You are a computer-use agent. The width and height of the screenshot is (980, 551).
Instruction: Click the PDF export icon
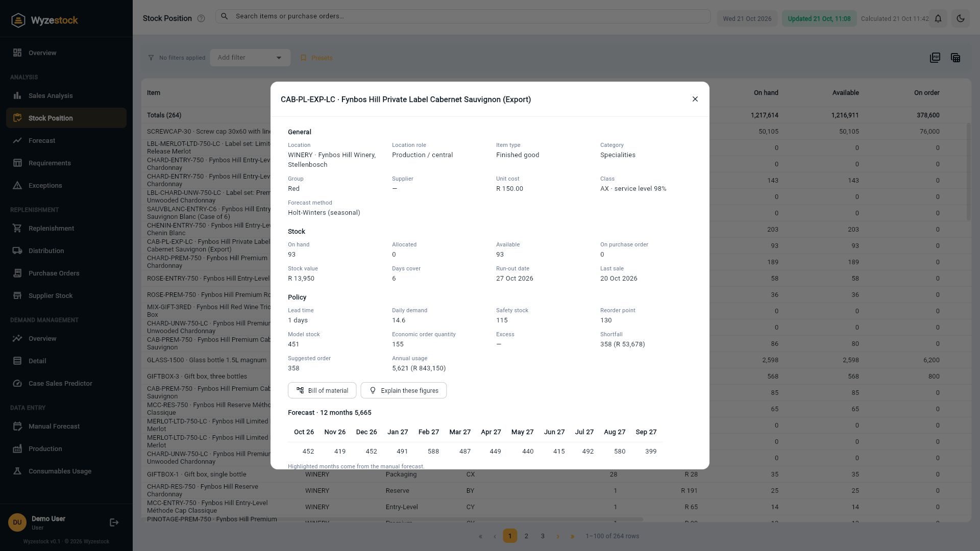[x=935, y=58]
